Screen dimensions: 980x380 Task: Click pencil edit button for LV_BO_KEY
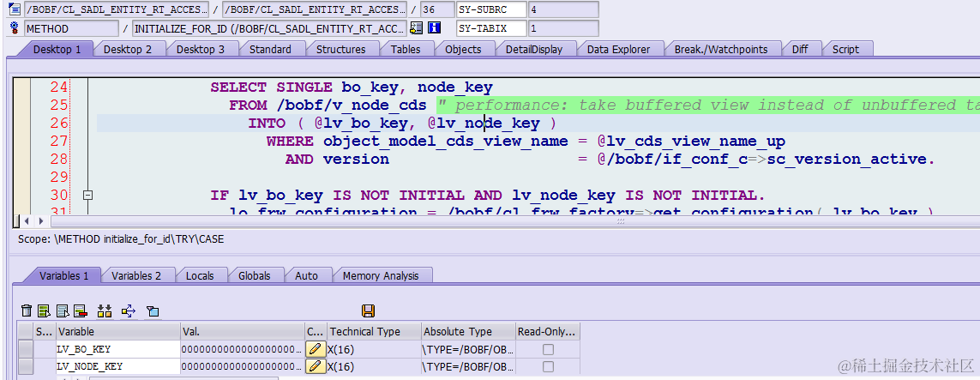(316, 349)
